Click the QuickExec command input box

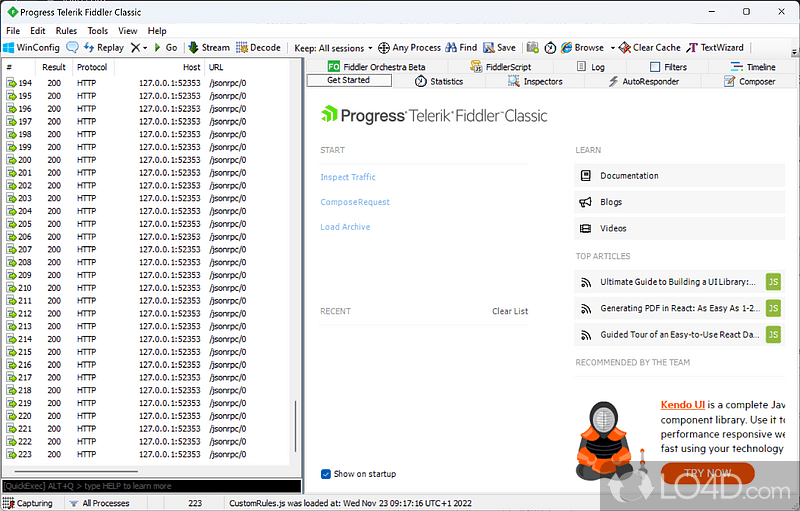coord(152,486)
